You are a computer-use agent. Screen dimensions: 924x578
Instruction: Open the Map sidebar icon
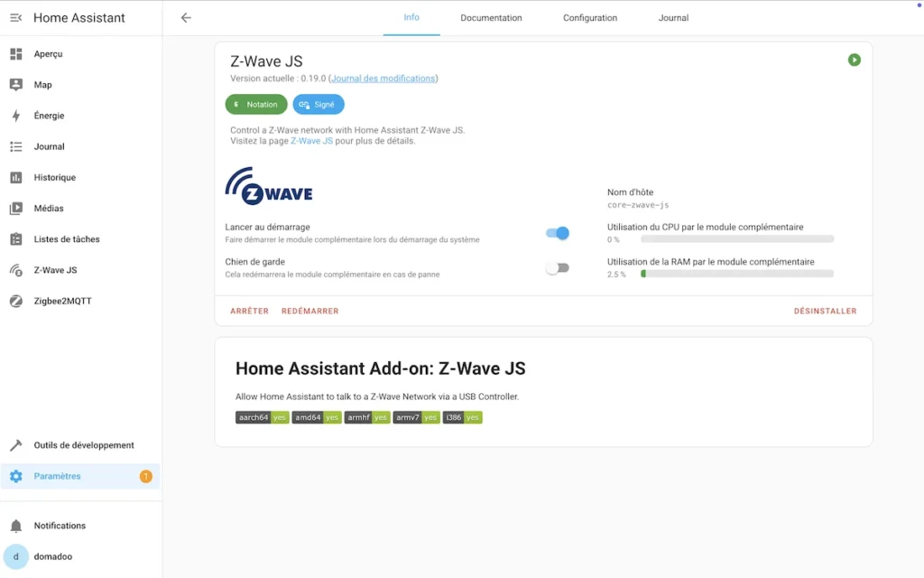[x=16, y=84]
